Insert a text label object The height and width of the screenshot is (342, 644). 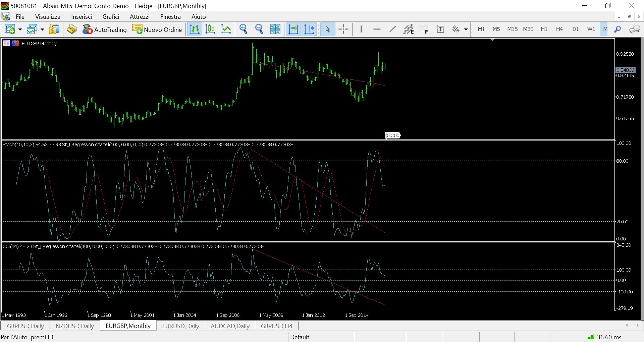coord(440,30)
